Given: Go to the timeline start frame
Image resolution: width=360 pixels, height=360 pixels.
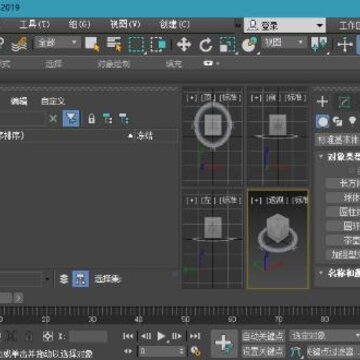Looking at the screenshot, I should tap(128, 336).
